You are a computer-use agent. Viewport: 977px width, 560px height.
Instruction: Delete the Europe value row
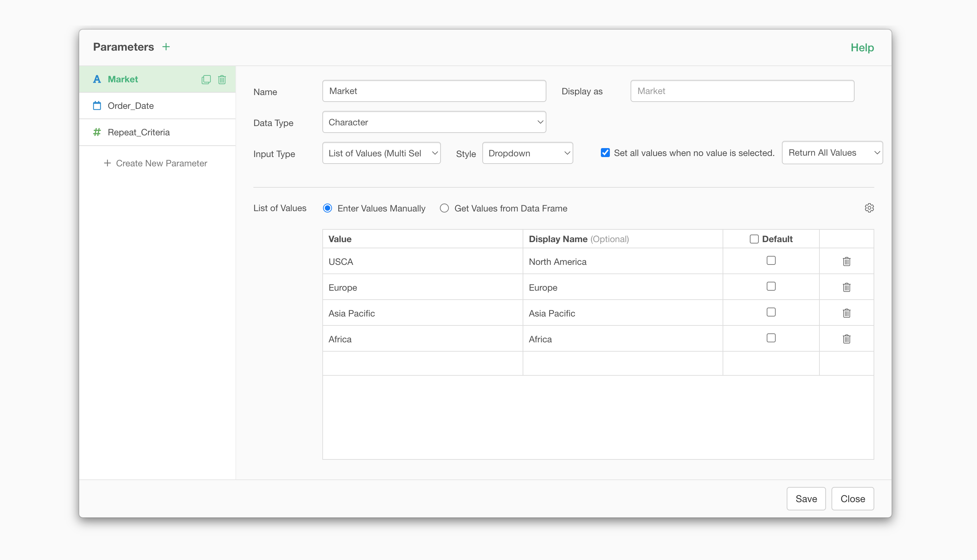(846, 287)
